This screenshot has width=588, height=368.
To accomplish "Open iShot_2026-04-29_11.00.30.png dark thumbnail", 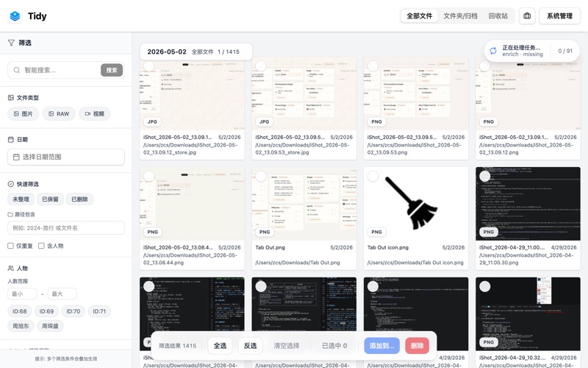I will (528, 204).
